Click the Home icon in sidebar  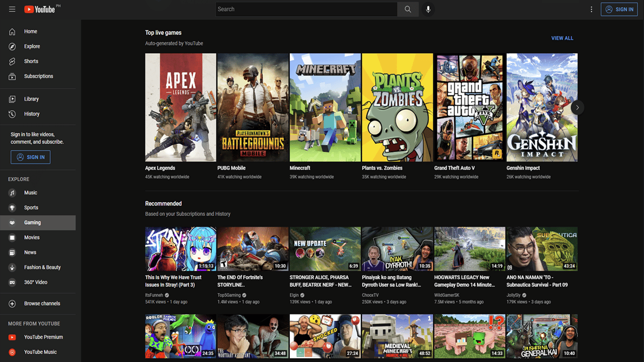(13, 32)
